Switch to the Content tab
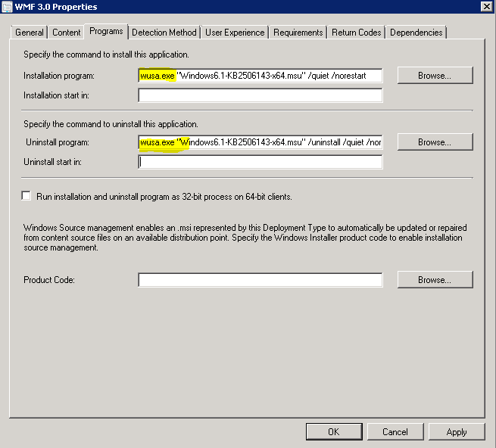496x448 pixels. (x=66, y=33)
